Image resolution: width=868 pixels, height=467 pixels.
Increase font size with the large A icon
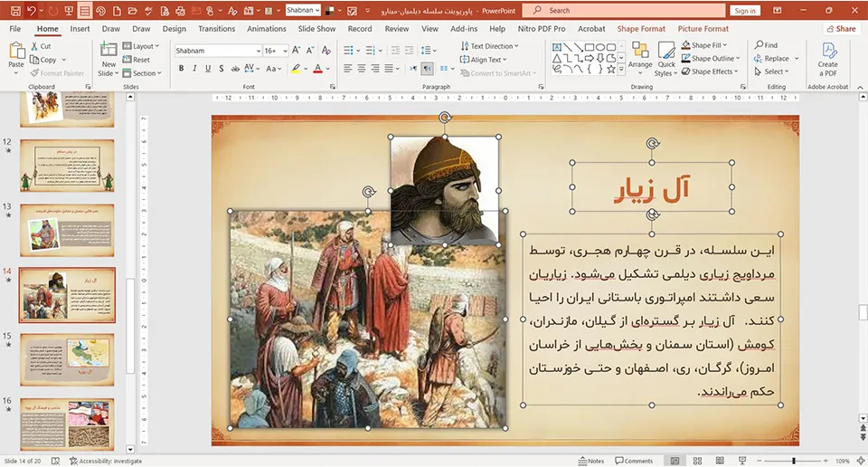coord(297,51)
